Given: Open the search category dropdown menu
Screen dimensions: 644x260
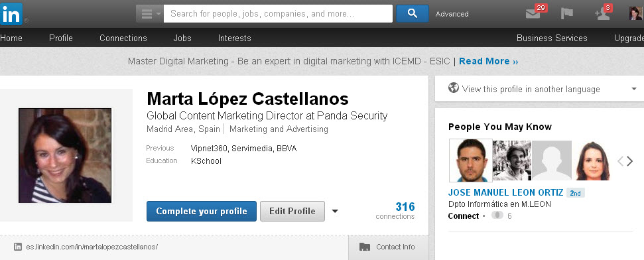Looking at the screenshot, I should coord(149,14).
